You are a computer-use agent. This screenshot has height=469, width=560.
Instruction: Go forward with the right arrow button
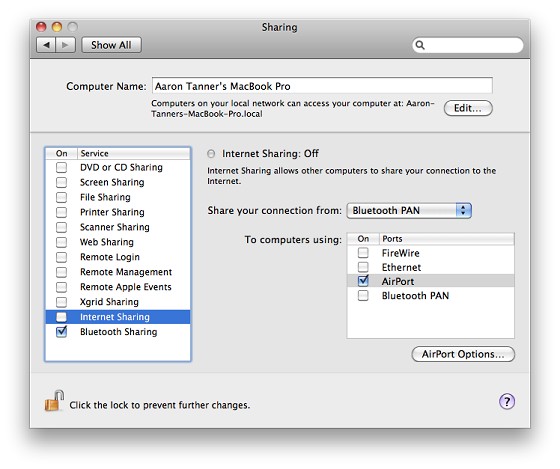pyautogui.click(x=65, y=45)
